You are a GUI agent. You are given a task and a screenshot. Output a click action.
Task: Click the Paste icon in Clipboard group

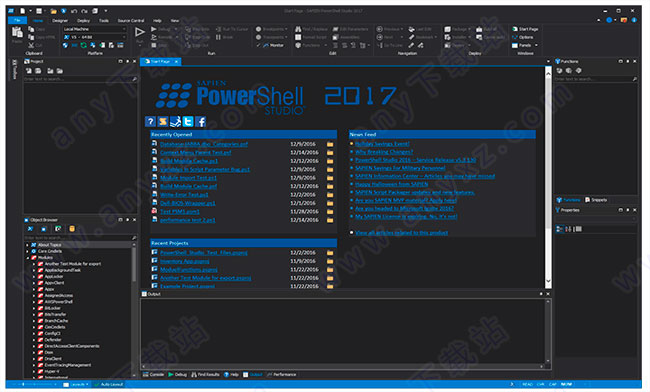pos(17,33)
